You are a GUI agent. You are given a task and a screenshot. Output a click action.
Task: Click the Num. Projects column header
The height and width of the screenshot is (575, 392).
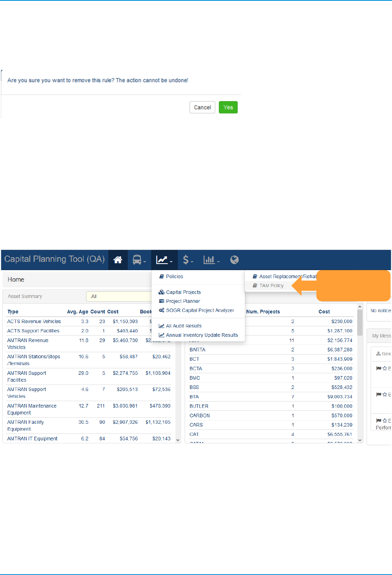263,312
